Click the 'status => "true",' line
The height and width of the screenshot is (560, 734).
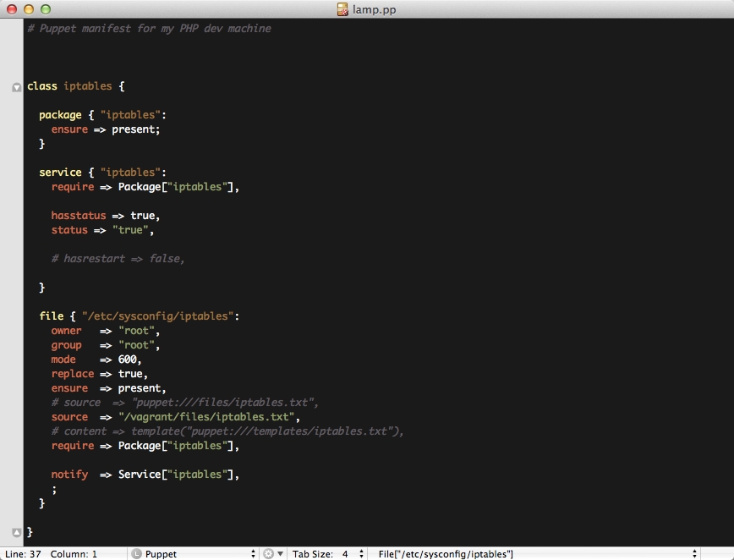pos(102,230)
